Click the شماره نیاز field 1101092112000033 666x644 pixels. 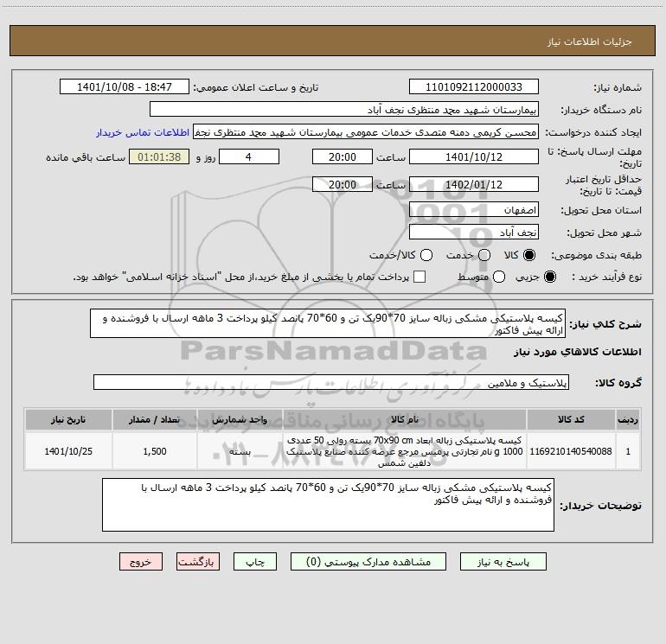point(474,87)
